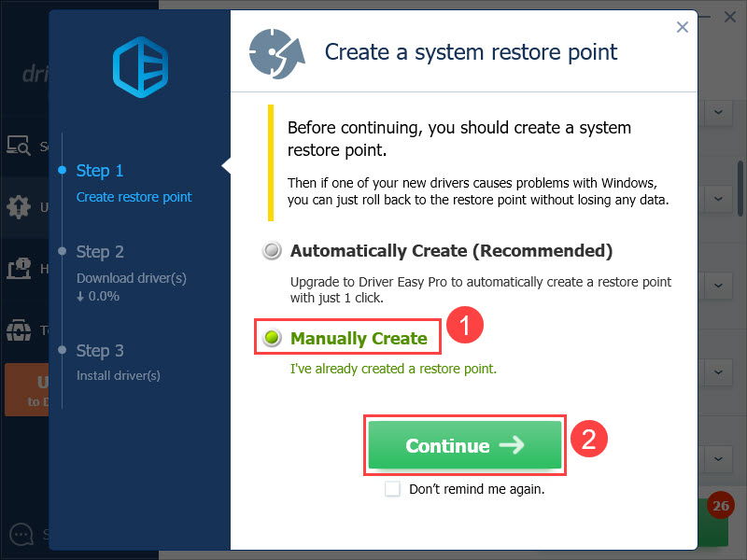Image resolution: width=747 pixels, height=560 pixels.
Task: Click the Upgrade to Driver Easy Pro description
Action: click(x=481, y=289)
